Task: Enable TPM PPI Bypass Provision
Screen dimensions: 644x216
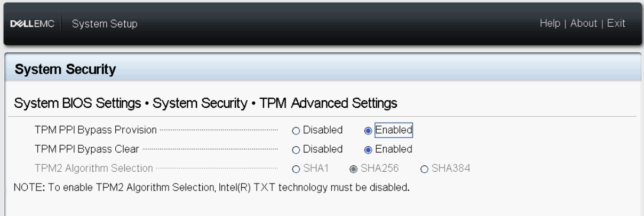Action: pyautogui.click(x=368, y=130)
